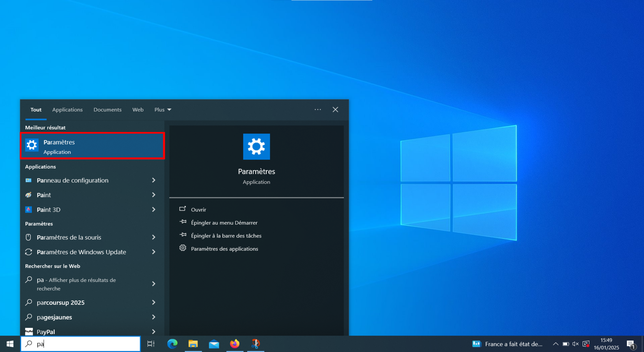This screenshot has height=352, width=644.
Task: Click the large Paramètres gear icon
Action: click(256, 147)
